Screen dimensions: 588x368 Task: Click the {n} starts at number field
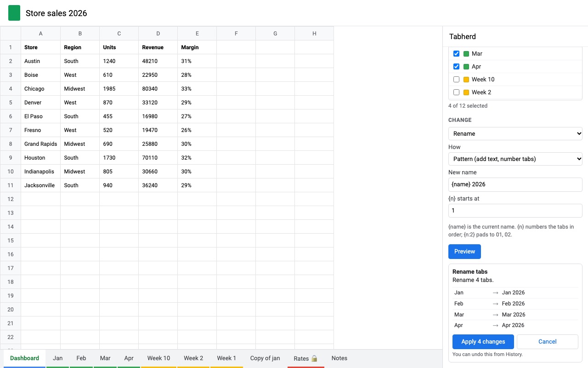(515, 211)
